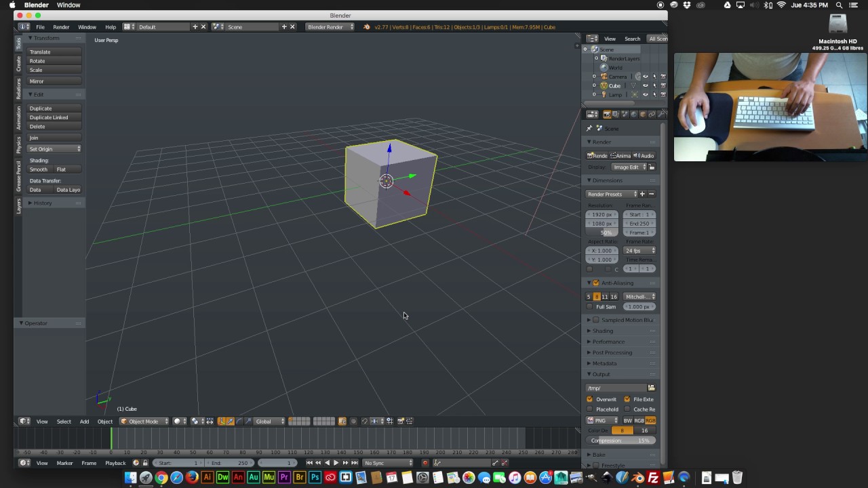This screenshot has width=868, height=488.
Task: Open the Render menu in header
Action: click(x=61, y=27)
